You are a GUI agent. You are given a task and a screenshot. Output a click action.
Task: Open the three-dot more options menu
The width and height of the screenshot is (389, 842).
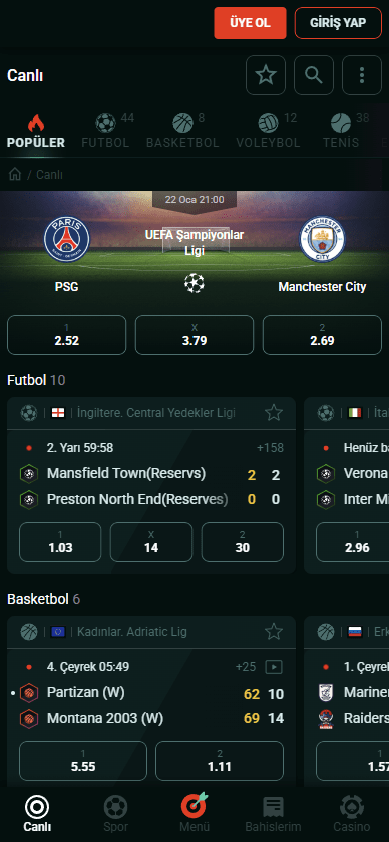(x=362, y=75)
